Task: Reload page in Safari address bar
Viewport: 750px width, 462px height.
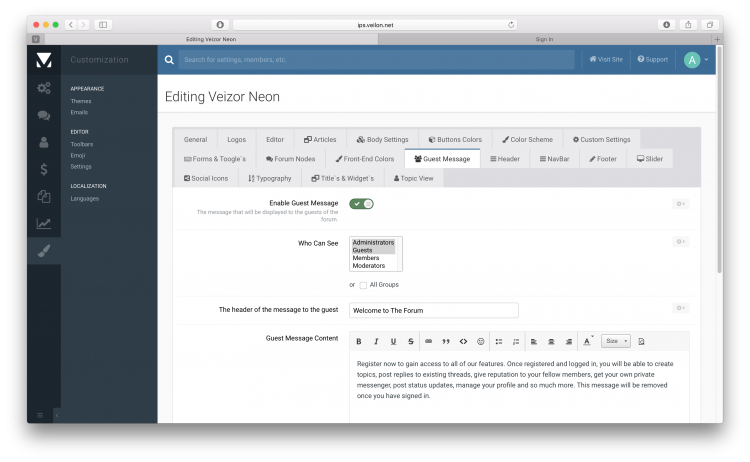Action: pos(511,25)
